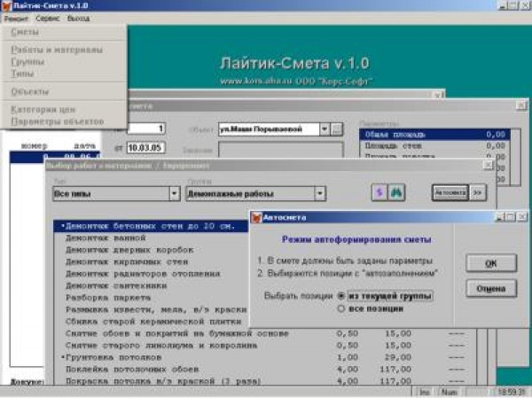Click the ellipsis button next to object field
Viewport: 532px width, 398px height.
[337, 129]
